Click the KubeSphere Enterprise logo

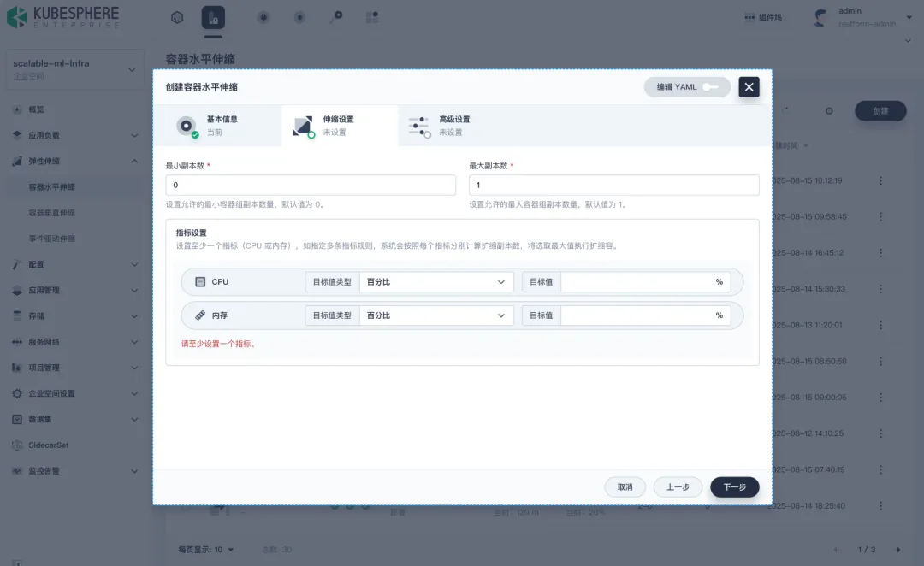[62, 17]
